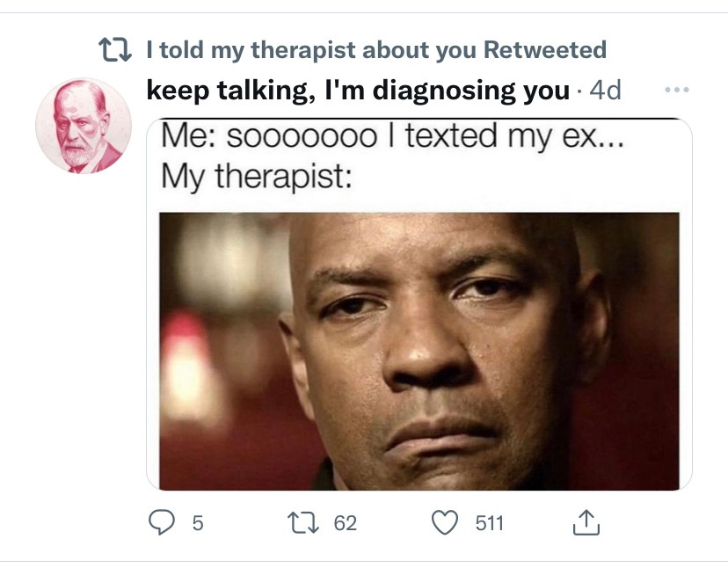Click the 'My therapist:' caption line
This screenshot has height=568, width=728.
click(257, 177)
